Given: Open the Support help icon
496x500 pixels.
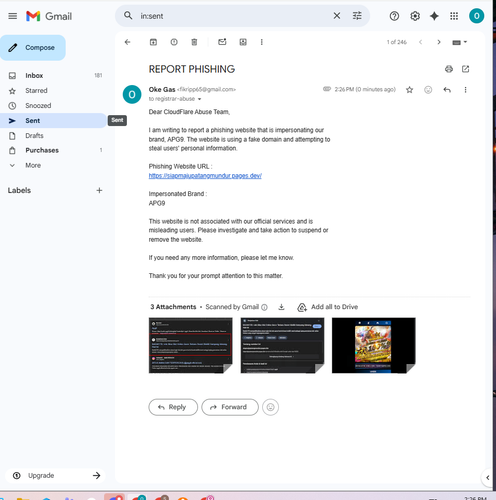Looking at the screenshot, I should [x=394, y=16].
